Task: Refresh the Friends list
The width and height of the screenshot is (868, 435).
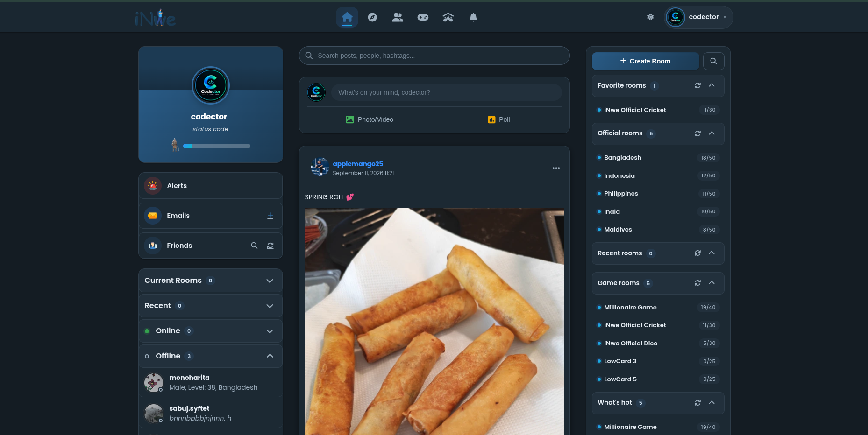Action: coord(270,246)
